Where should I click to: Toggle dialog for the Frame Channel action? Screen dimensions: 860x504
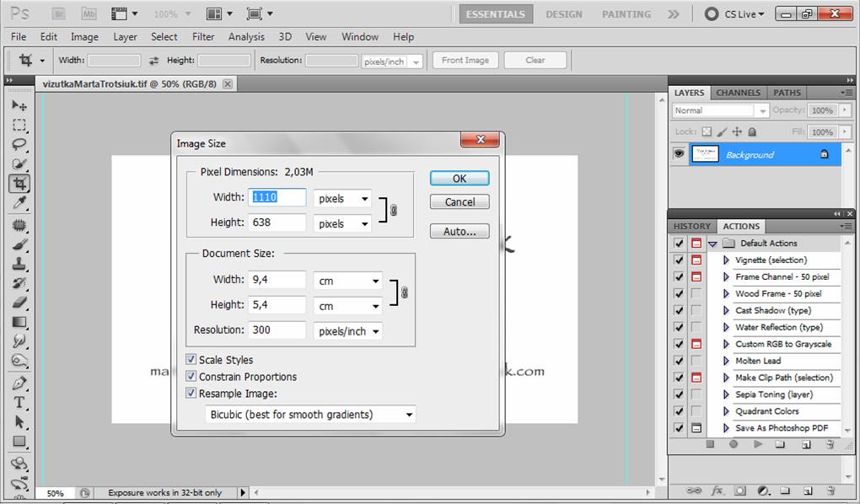[696, 277]
